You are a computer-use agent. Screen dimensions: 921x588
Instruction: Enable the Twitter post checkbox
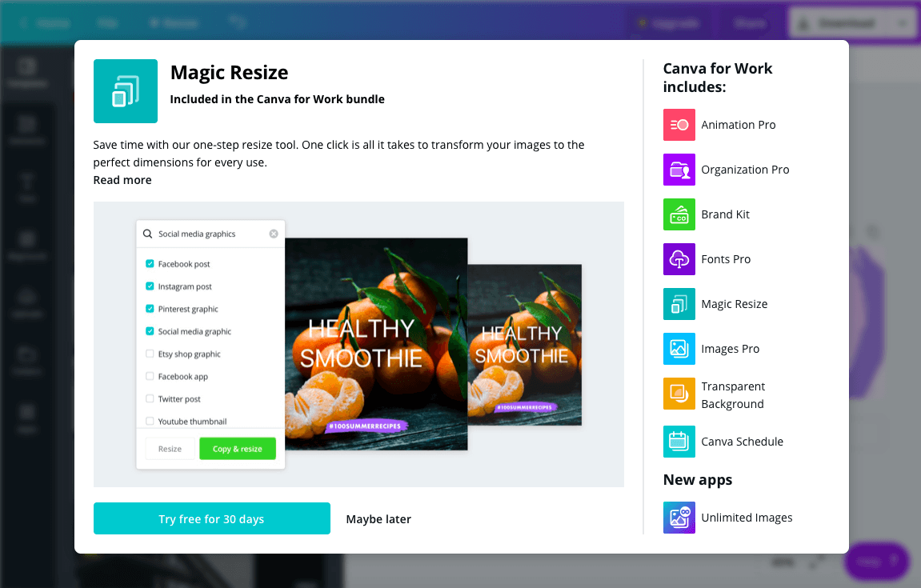pos(150,398)
